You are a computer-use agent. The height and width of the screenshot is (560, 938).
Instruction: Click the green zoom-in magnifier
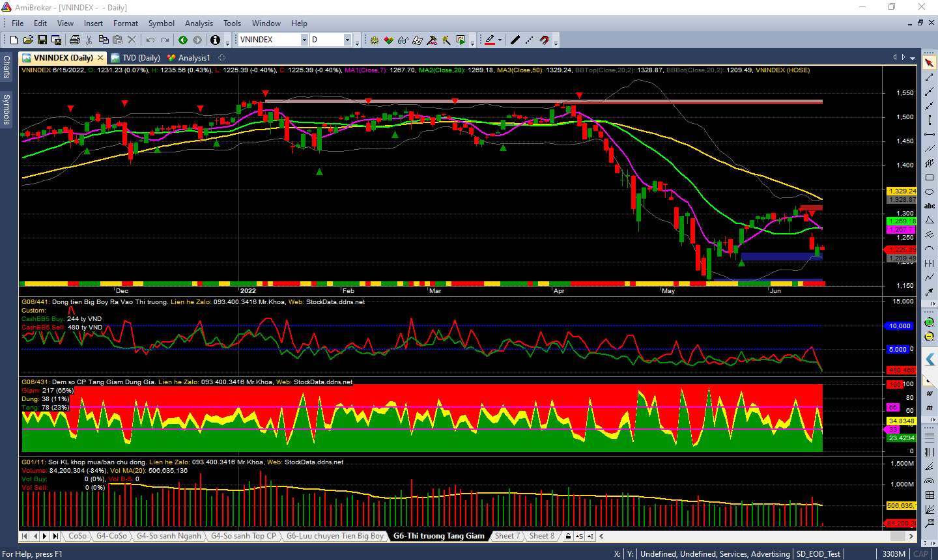(x=930, y=322)
